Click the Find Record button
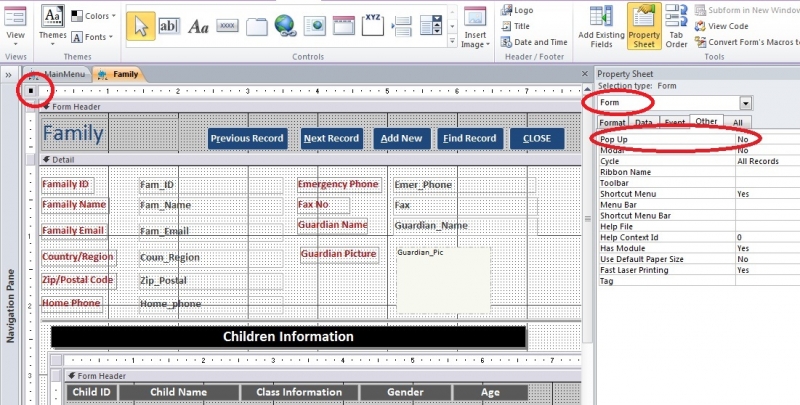800x405 pixels. click(468, 139)
